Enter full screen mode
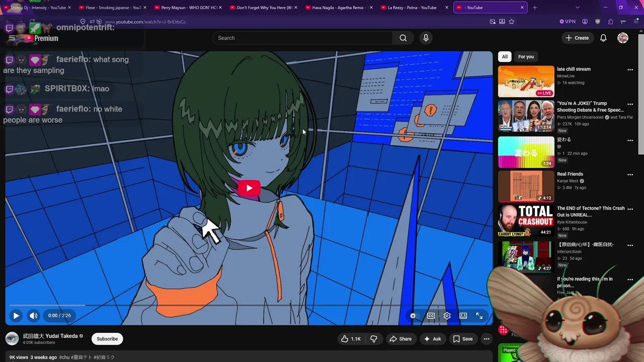The image size is (644, 362). pyautogui.click(x=479, y=316)
